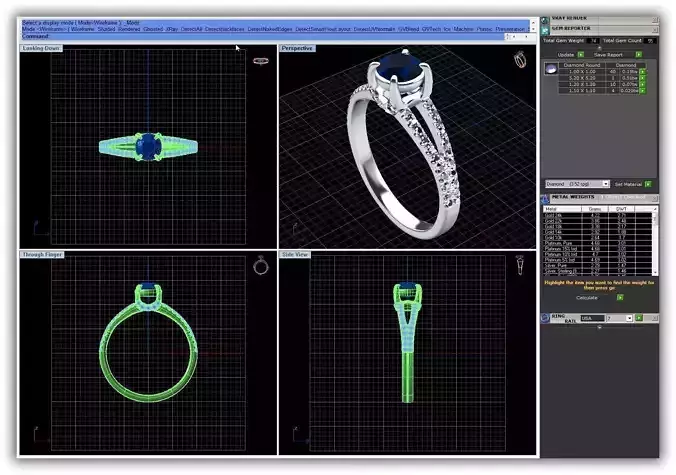Click the Update label

click(x=566, y=55)
